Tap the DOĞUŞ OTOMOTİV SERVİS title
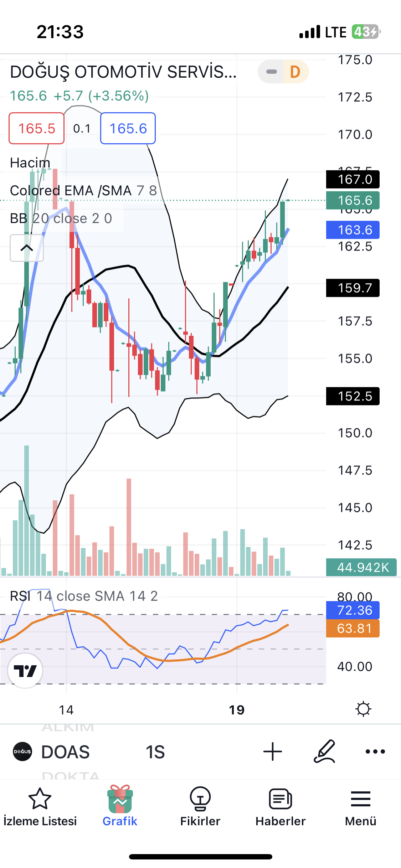The width and height of the screenshot is (401, 868). click(x=123, y=72)
